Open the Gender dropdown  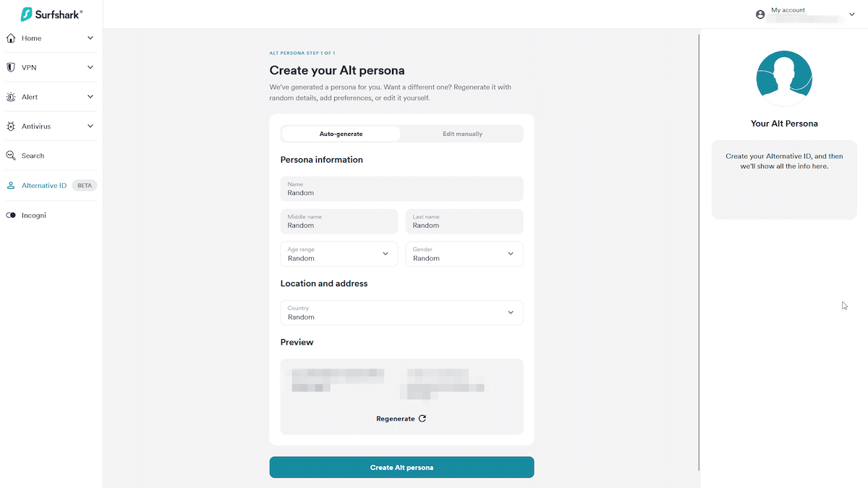[x=464, y=254]
